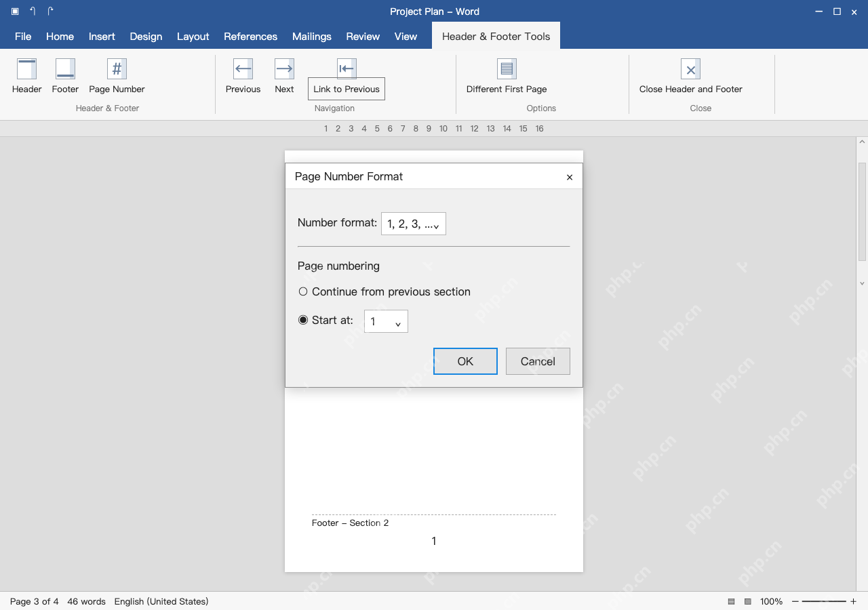Click the redo arrow in title bar
Viewport: 868px width, 610px height.
pos(50,12)
